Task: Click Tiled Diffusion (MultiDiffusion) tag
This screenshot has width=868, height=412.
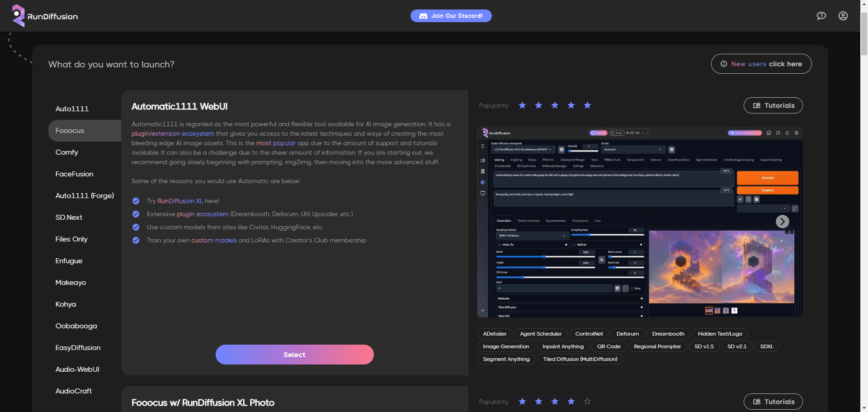Action: pyautogui.click(x=580, y=359)
